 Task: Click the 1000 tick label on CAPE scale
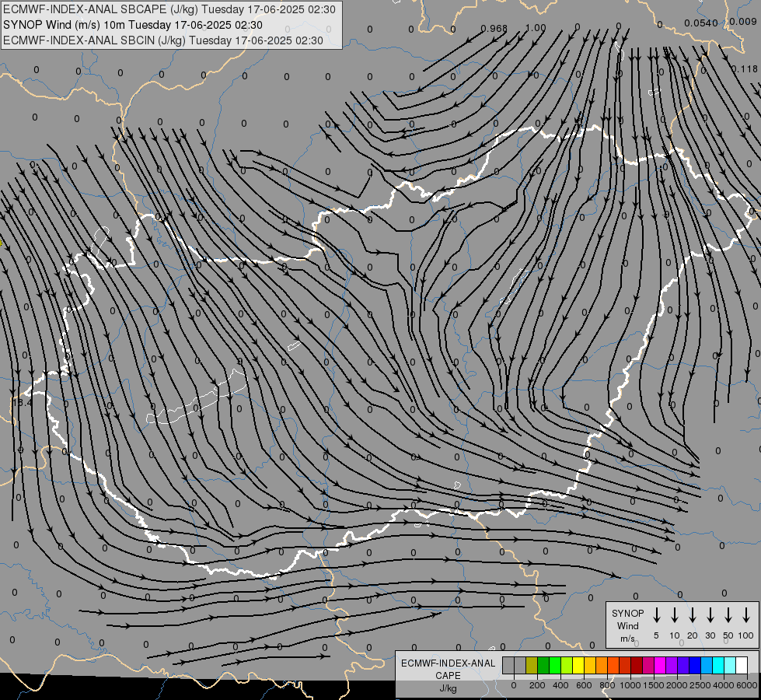click(630, 685)
